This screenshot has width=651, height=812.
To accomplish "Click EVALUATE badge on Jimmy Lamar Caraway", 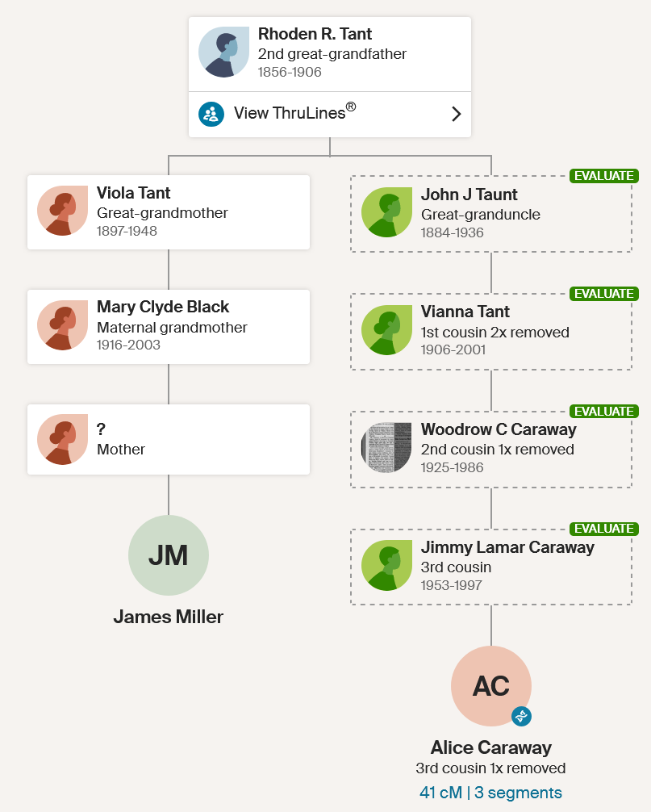I will 604,529.
